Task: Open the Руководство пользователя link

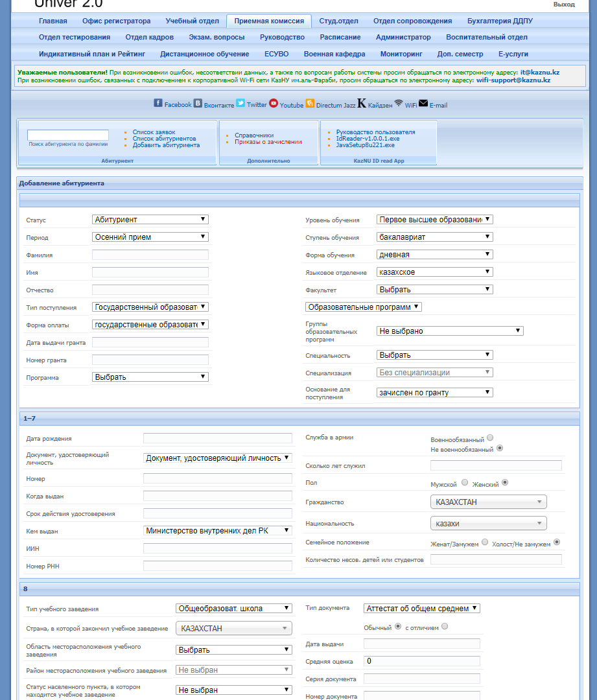Action: click(375, 132)
